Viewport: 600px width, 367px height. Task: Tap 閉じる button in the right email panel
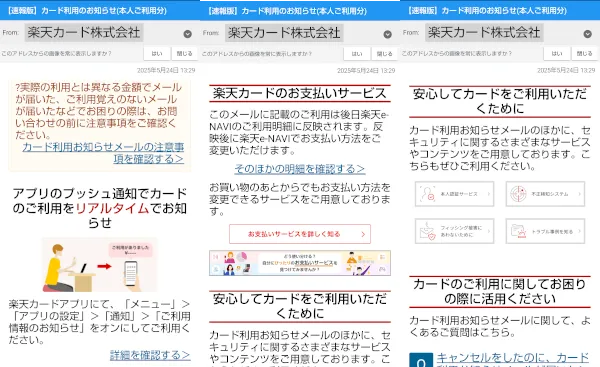(x=585, y=54)
